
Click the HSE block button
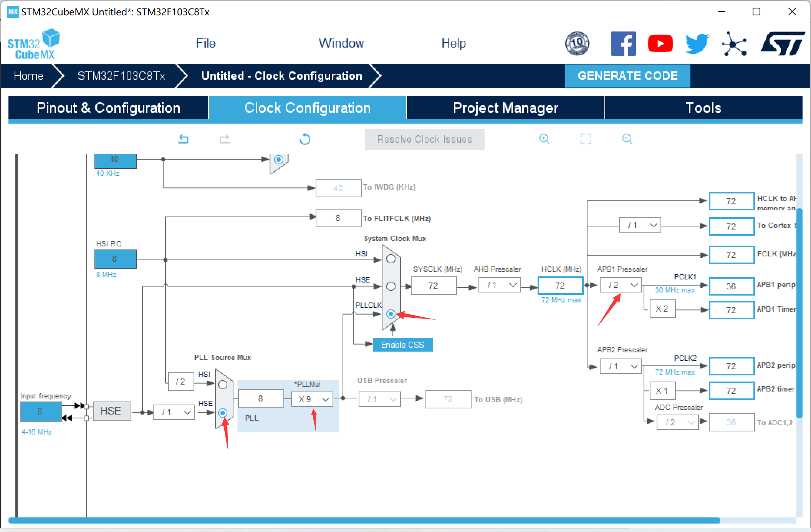[x=112, y=411]
